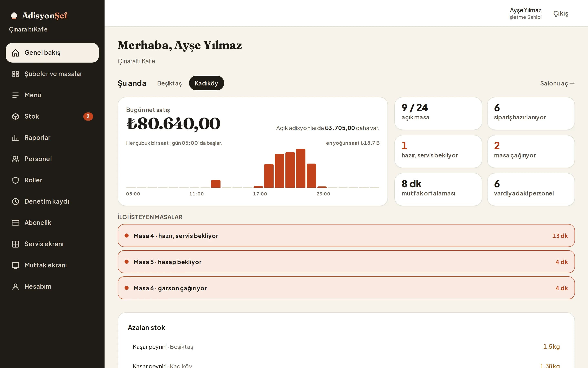588x368 pixels.
Task: Click the Çınaraltı Kafe name in the sidebar
Action: (x=28, y=29)
